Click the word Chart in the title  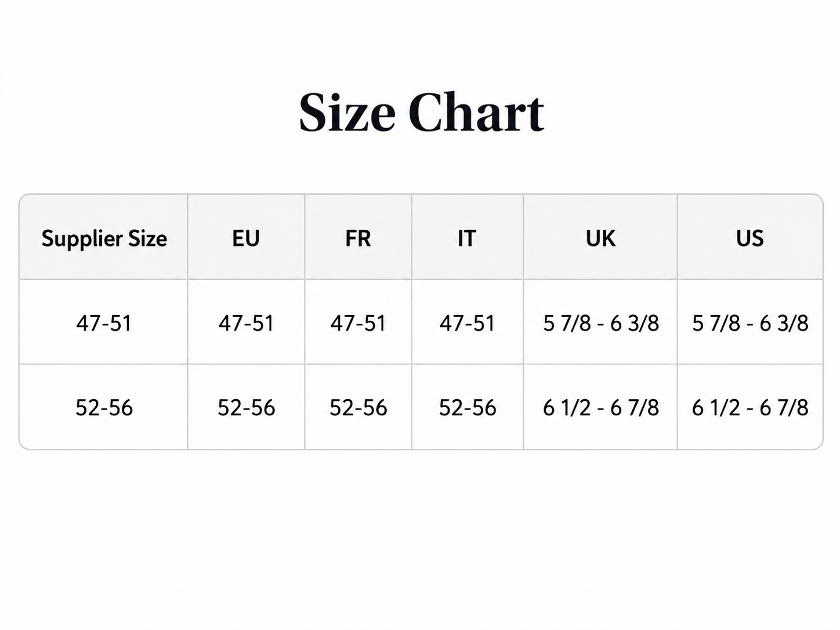tap(476, 113)
